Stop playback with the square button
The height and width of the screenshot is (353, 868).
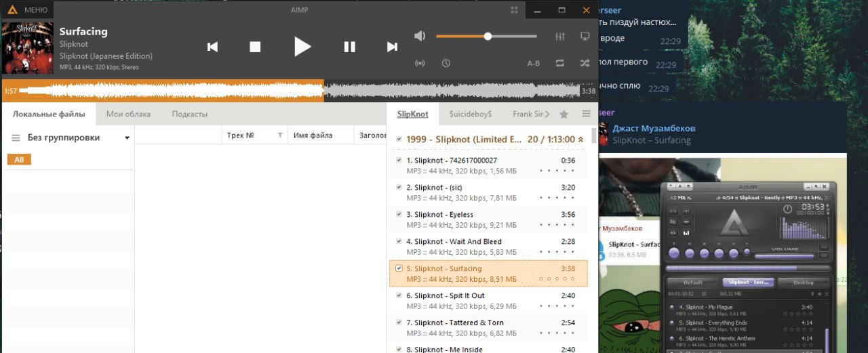point(255,47)
